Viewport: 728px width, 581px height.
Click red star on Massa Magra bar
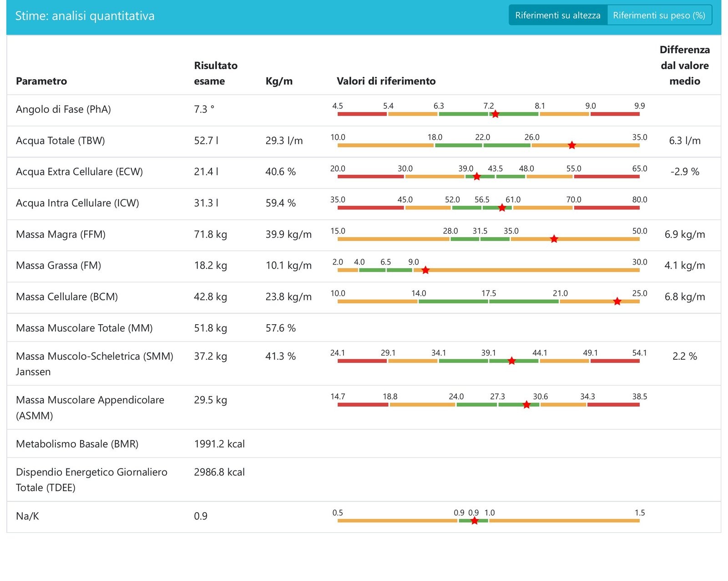point(554,239)
